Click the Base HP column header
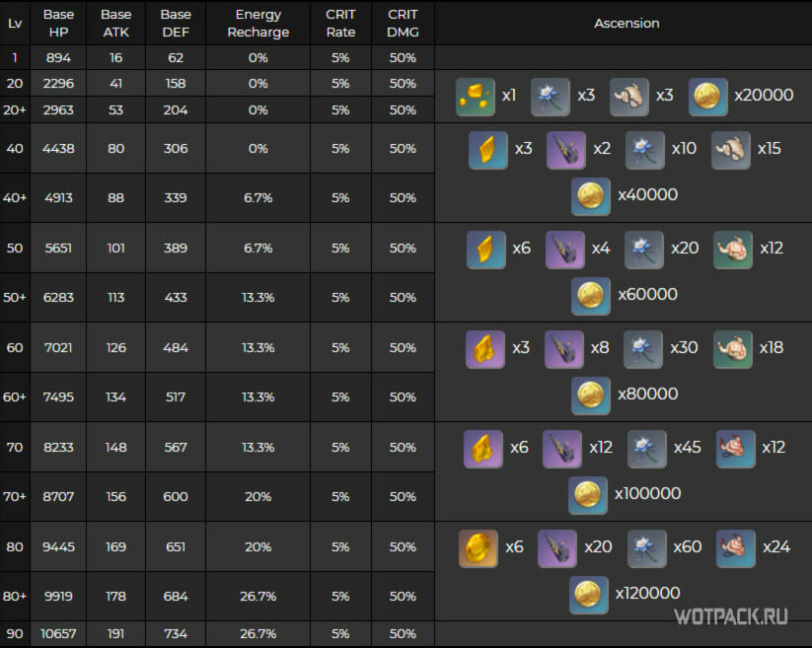 pos(58,23)
